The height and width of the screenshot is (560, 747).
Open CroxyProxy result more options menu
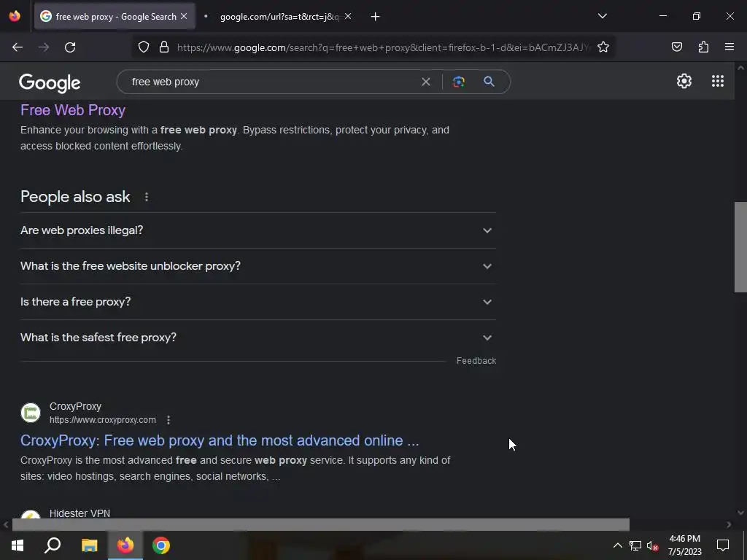tap(169, 420)
